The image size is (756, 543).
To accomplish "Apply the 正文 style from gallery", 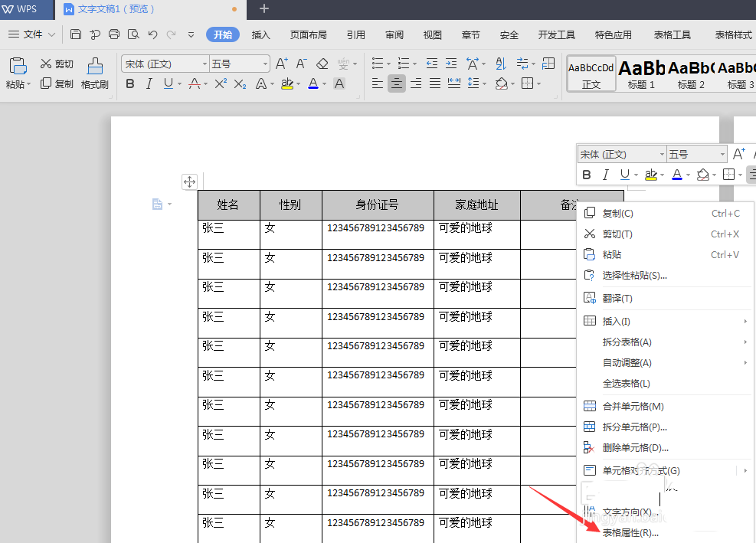I will click(591, 74).
